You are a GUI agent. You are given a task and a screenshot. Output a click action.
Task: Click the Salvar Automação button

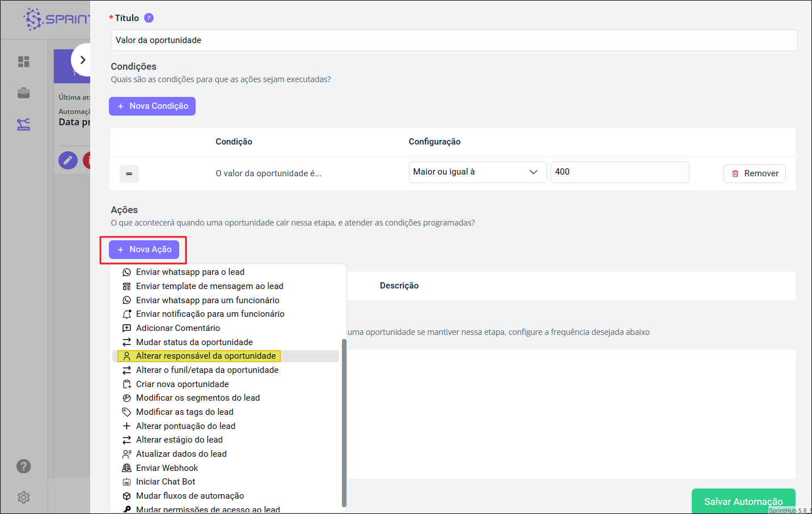point(743,502)
